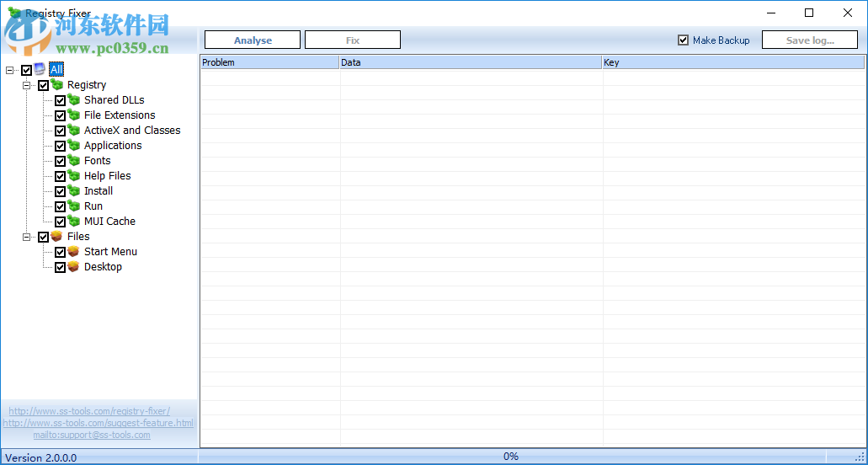The width and height of the screenshot is (868, 465).
Task: Click the 0% progress bar
Action: click(512, 456)
